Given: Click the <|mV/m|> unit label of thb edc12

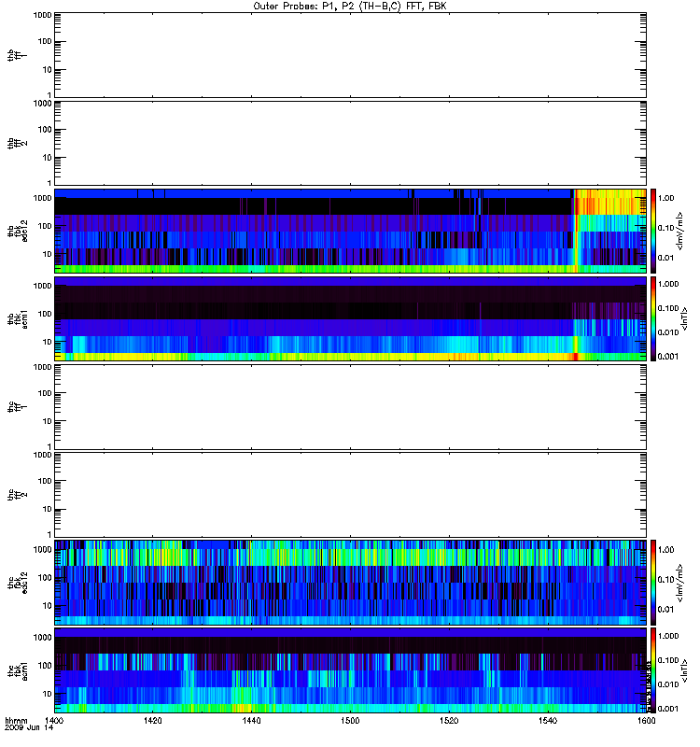Looking at the screenshot, I should pos(680,231).
